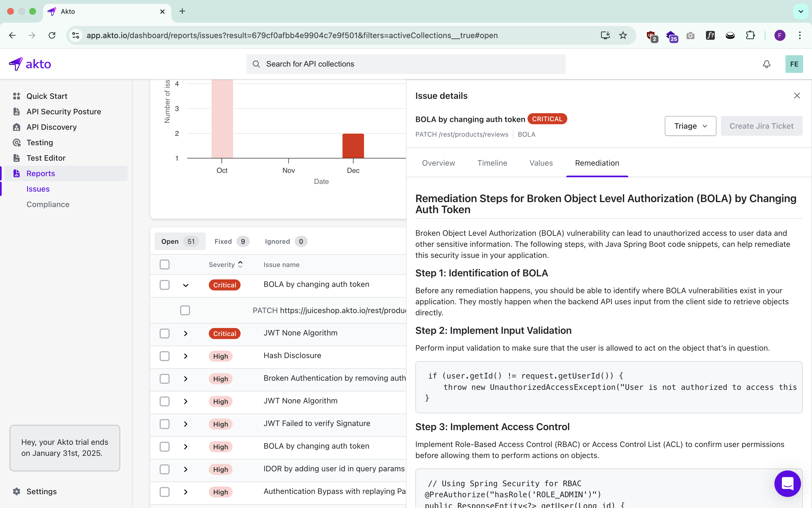Close the Issue details panel
This screenshot has height=508, width=812.
(x=797, y=96)
